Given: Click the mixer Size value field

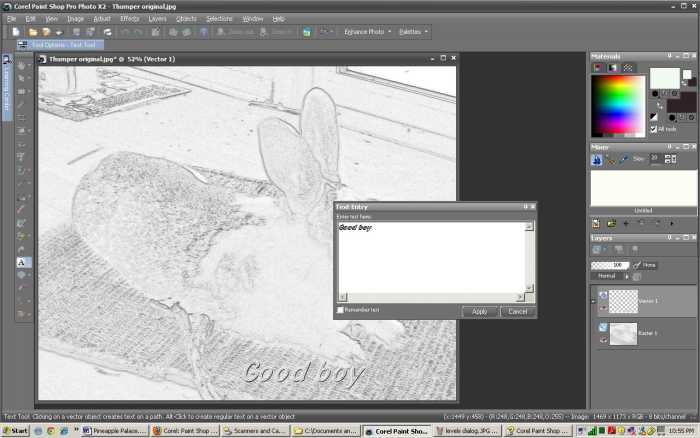Looking at the screenshot, I should [655, 159].
